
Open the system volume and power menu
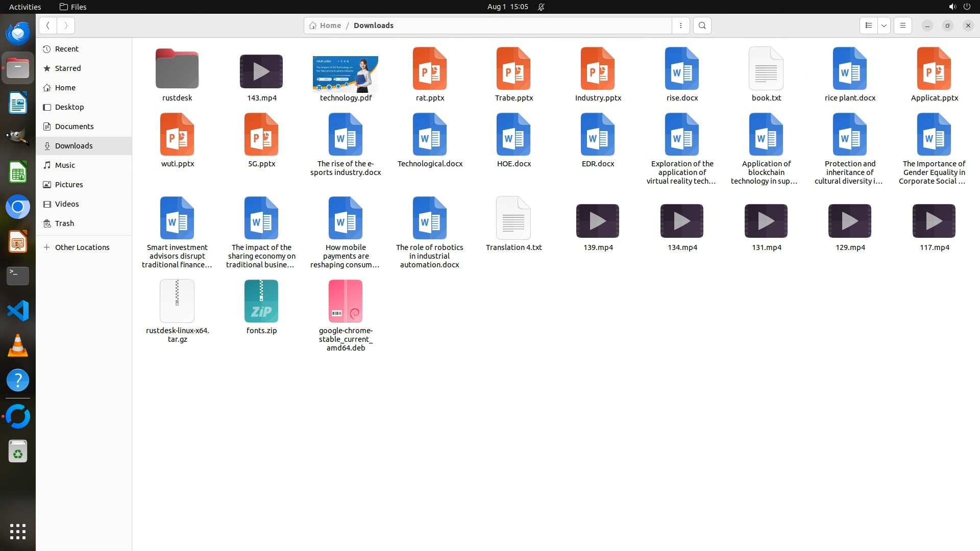point(959,7)
